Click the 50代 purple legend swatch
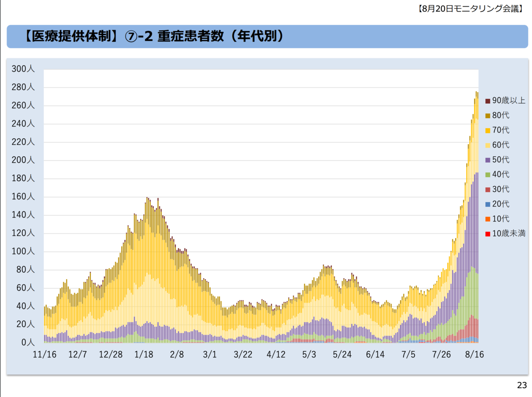This screenshot has height=397, width=532. (x=488, y=160)
